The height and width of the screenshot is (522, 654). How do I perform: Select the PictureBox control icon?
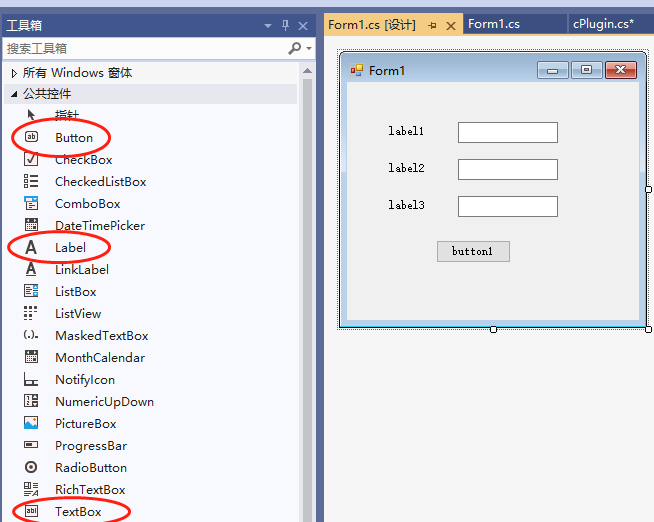(31, 423)
